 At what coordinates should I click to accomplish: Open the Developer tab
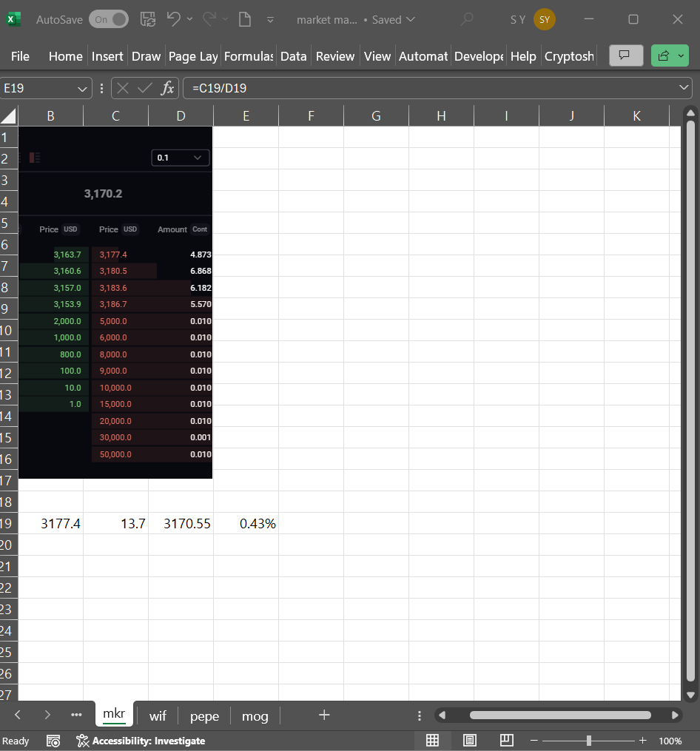pyautogui.click(x=479, y=56)
